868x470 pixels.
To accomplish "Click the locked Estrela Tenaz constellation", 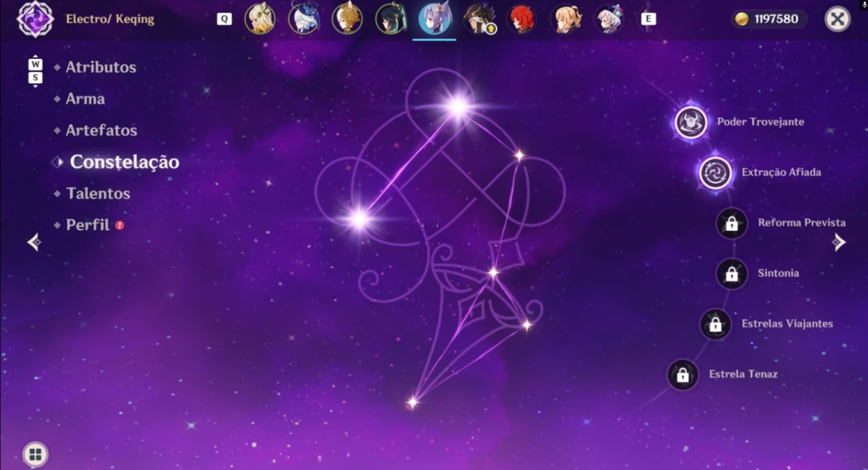I will pos(683,375).
